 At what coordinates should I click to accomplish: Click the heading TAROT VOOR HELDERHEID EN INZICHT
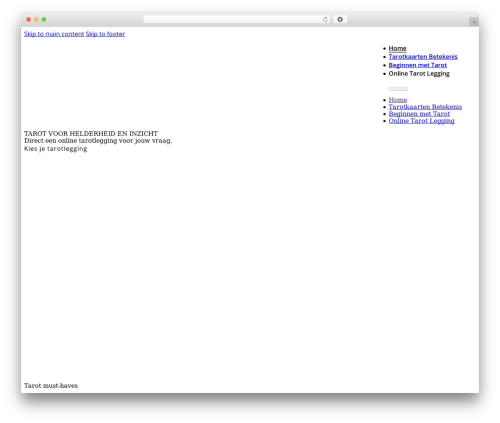91,134
